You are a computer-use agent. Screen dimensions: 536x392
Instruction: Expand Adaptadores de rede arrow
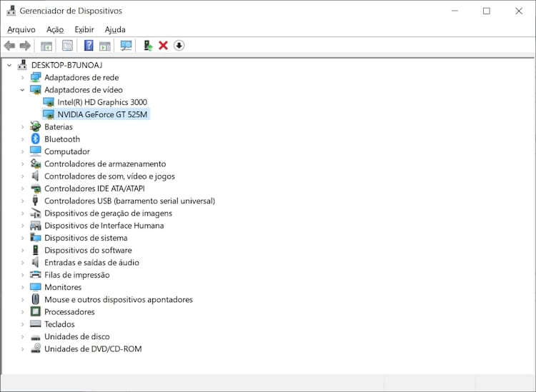[23, 78]
